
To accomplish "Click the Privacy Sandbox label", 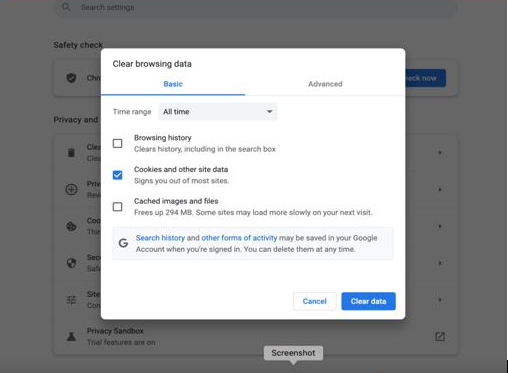I will coord(115,331).
